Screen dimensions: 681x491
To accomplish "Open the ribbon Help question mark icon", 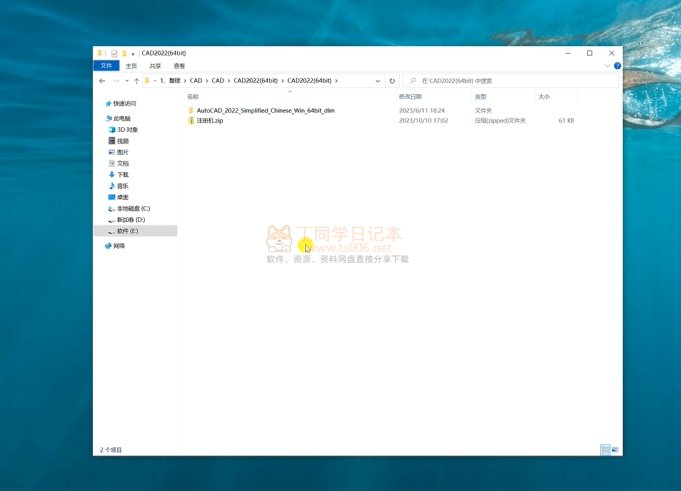I will tap(617, 66).
